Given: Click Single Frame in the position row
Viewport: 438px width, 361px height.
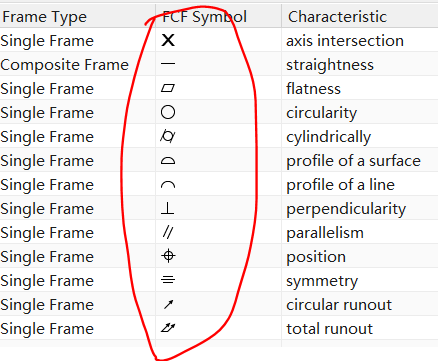Looking at the screenshot, I should pyautogui.click(x=47, y=257).
